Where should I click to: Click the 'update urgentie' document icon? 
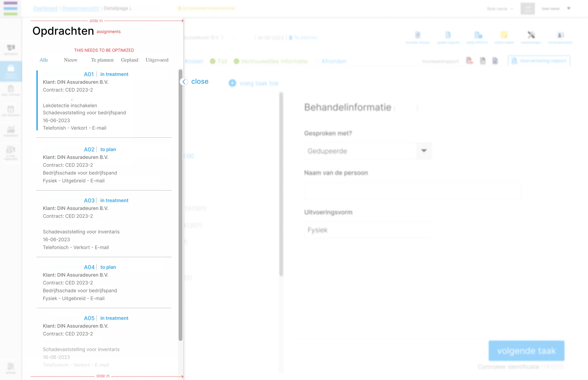click(448, 35)
